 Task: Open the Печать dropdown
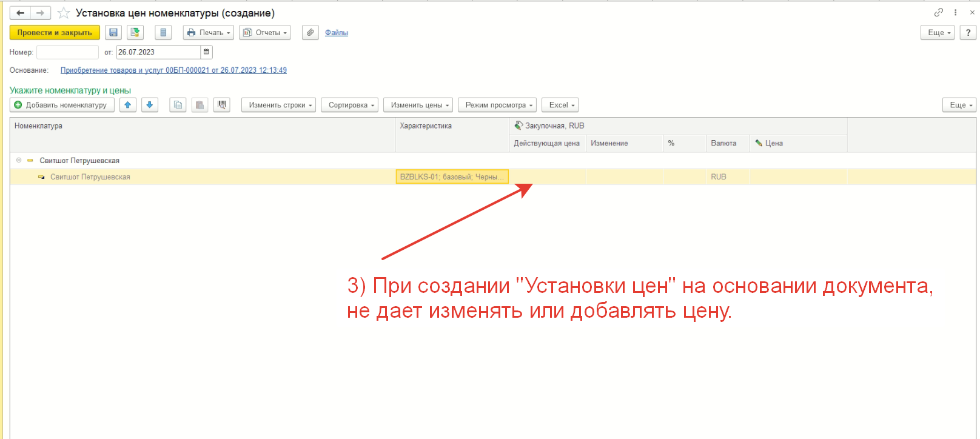click(x=209, y=33)
